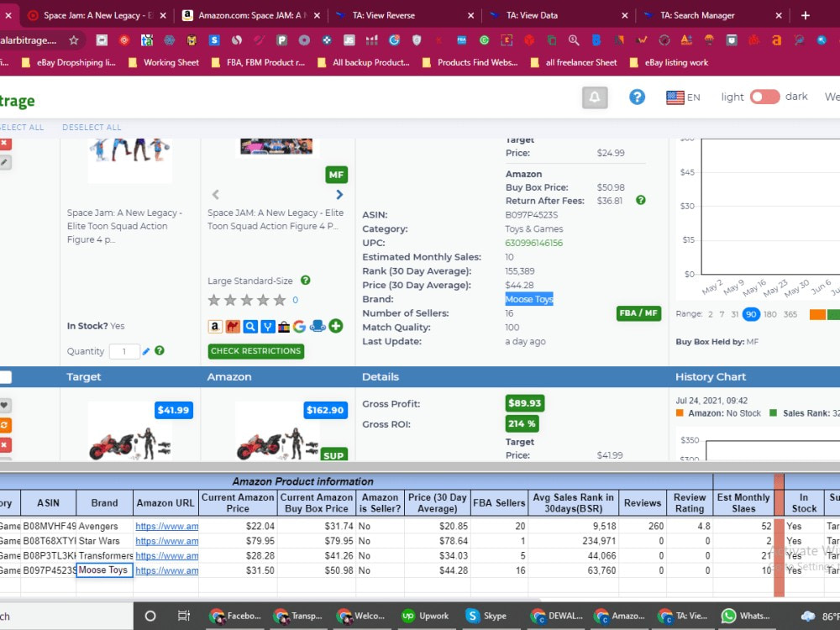The height and width of the screenshot is (630, 840).
Task: Click the CHECK RESTRICTIONS button
Action: [x=256, y=351]
